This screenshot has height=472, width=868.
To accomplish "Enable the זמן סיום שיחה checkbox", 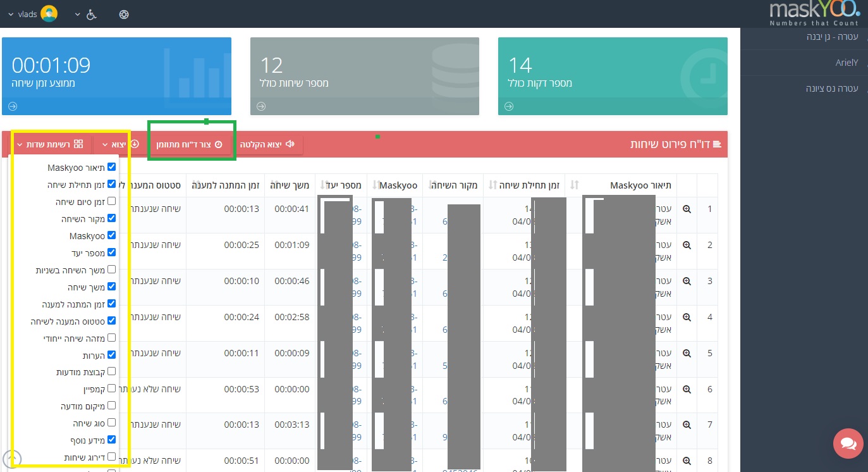I will [x=112, y=201].
